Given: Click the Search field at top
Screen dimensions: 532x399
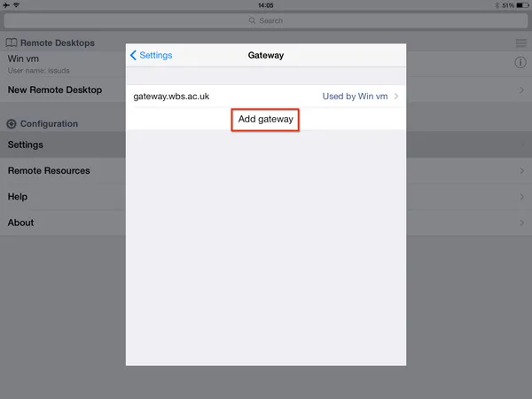Looking at the screenshot, I should pos(266,20).
